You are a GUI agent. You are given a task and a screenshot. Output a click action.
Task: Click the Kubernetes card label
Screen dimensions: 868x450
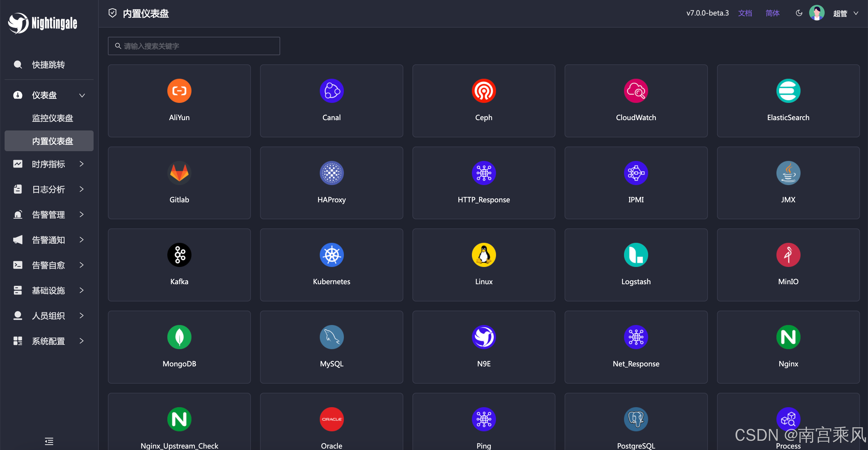tap(332, 282)
